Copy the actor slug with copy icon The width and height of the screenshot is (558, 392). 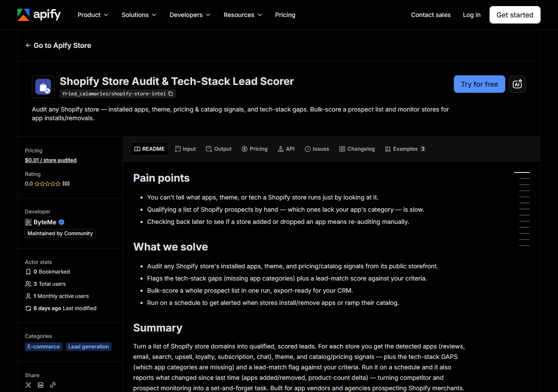pos(170,94)
